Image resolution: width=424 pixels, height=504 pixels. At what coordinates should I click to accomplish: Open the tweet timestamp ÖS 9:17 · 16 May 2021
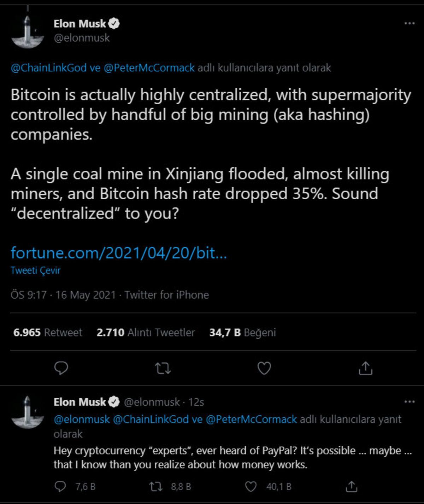63,295
